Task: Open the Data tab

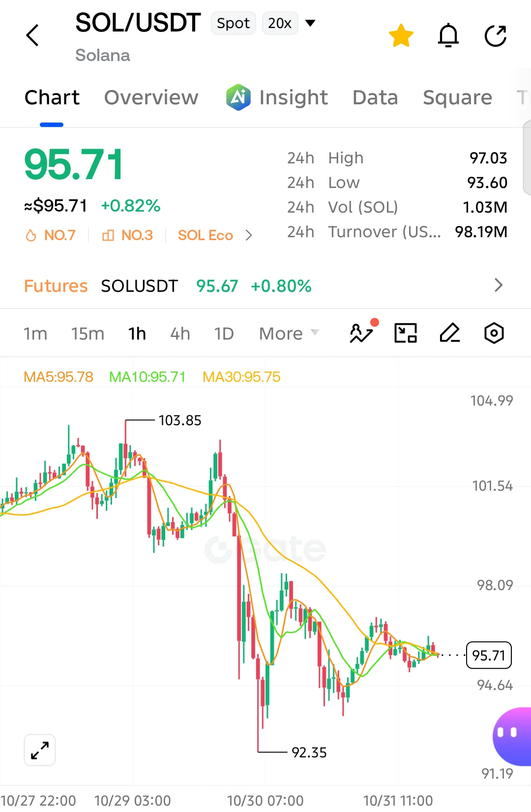Action: [375, 97]
